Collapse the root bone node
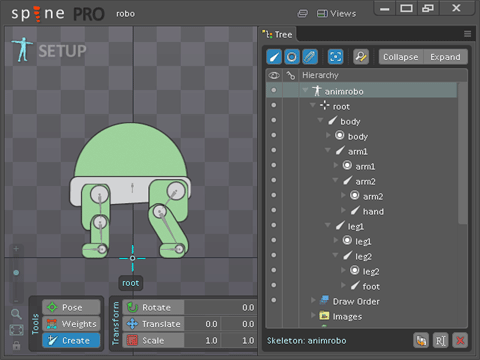This screenshot has height=360, width=480. (313, 105)
